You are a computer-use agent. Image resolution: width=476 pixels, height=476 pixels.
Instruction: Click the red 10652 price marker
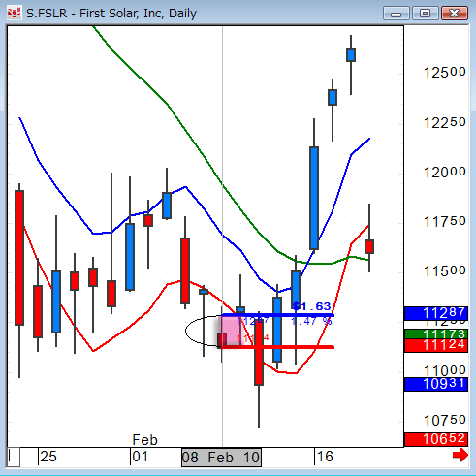[436, 439]
